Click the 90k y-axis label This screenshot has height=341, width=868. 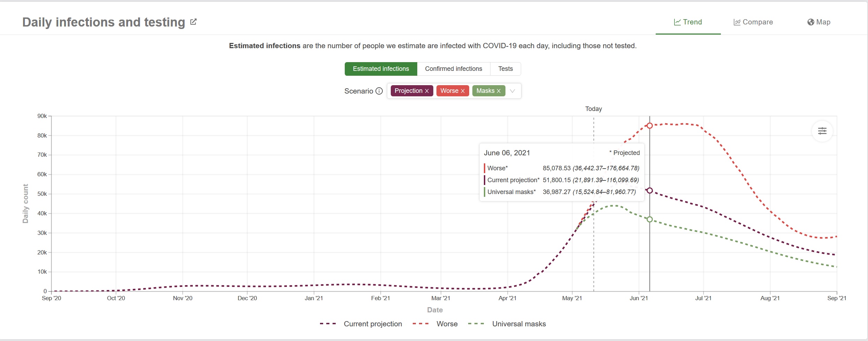(x=42, y=116)
